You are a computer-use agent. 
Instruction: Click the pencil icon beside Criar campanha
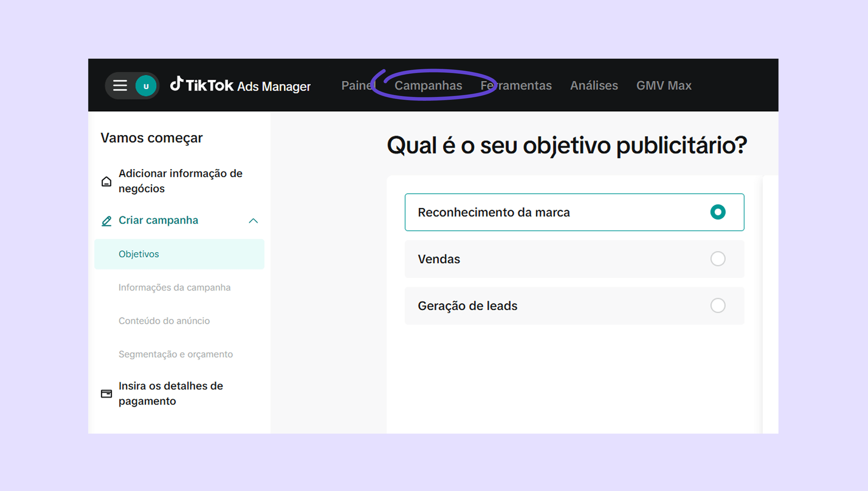tap(106, 221)
